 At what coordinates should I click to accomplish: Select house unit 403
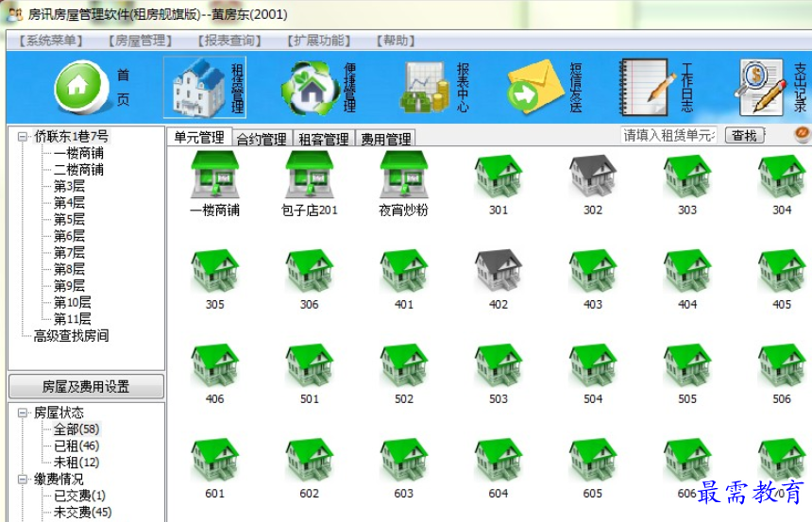[593, 271]
